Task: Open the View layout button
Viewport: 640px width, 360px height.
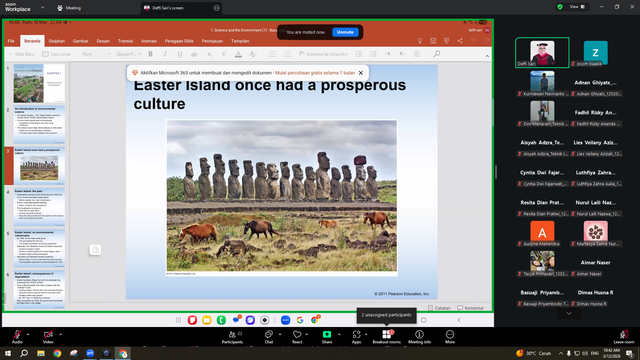Action: 577,7
